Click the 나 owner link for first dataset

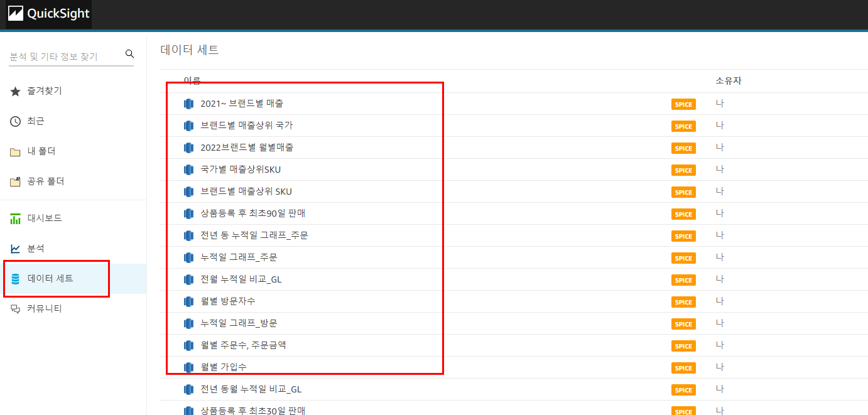pyautogui.click(x=720, y=103)
